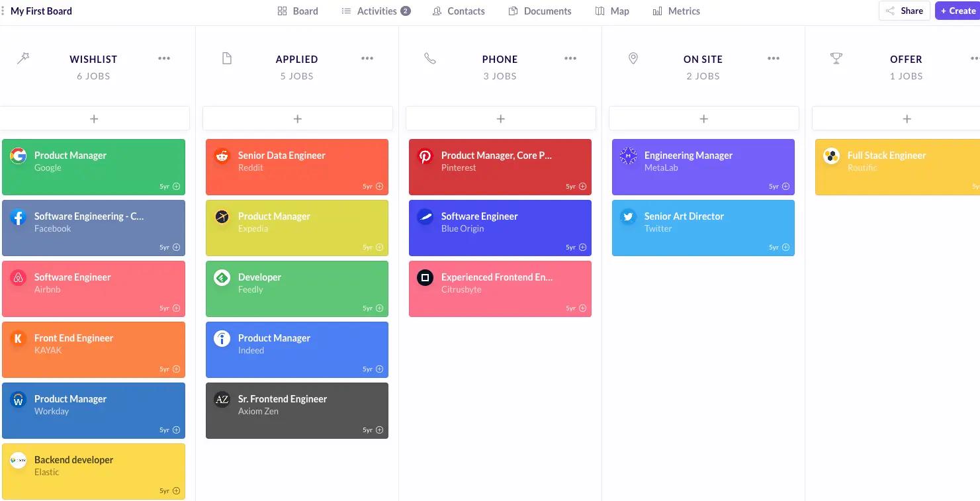Click the Software Engineer Airbnb title

coord(73,277)
